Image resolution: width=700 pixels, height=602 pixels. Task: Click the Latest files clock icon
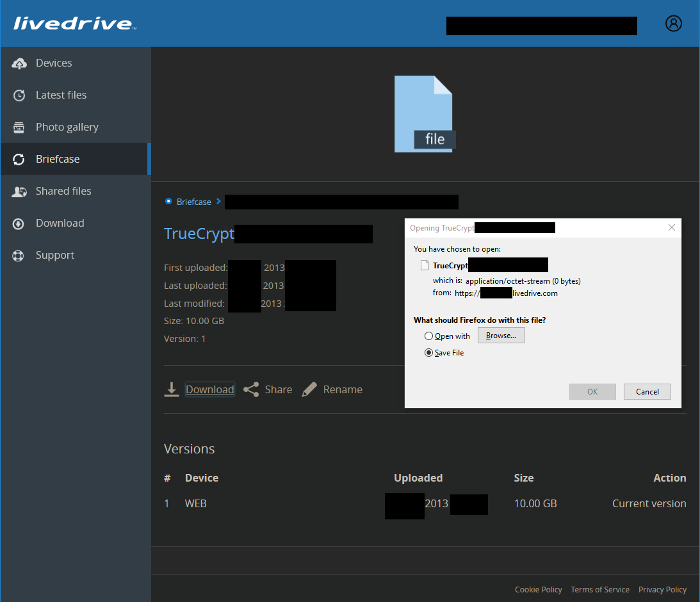tap(19, 95)
